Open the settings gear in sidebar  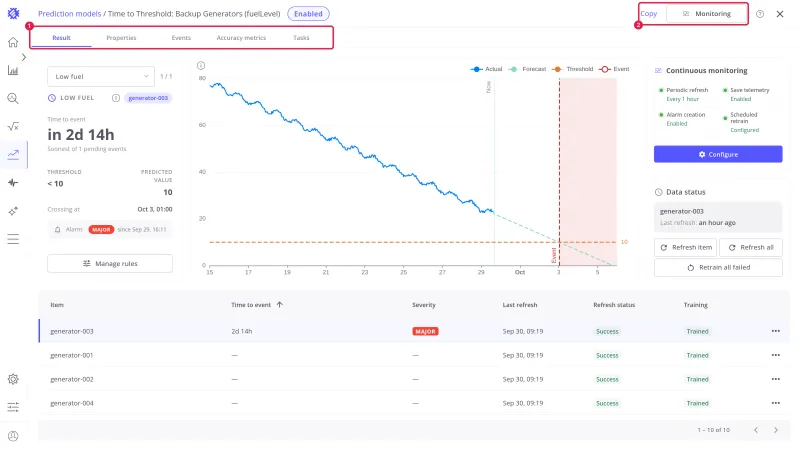[13, 379]
